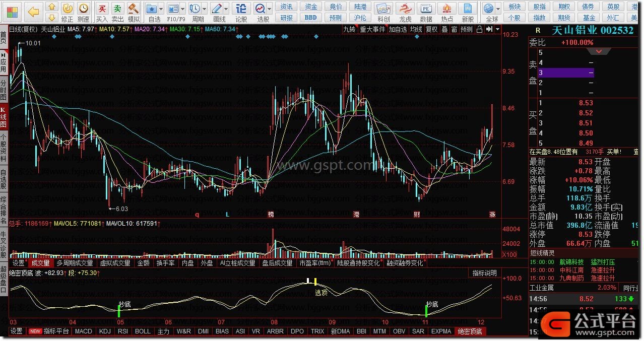Switch to the 换手率 turnover tab

point(165,263)
